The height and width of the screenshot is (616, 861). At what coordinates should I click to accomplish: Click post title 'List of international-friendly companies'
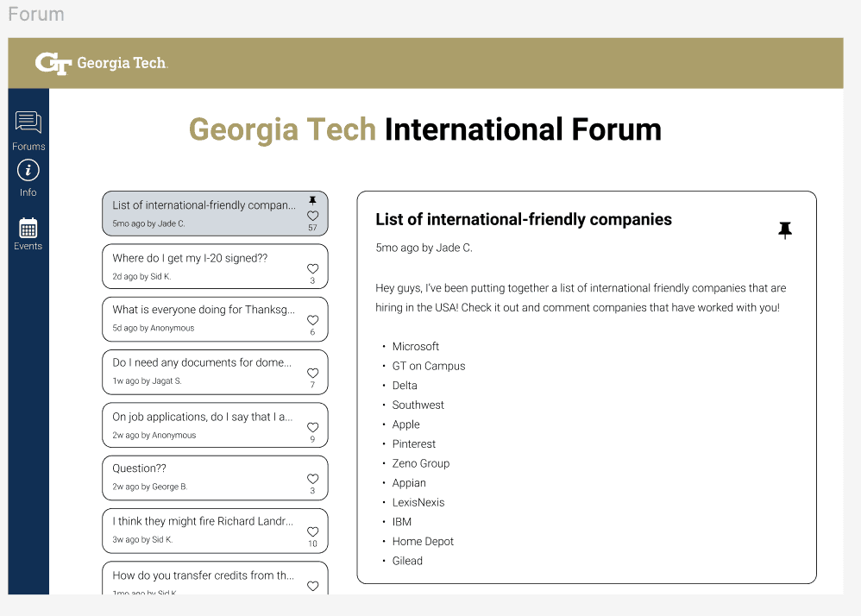(x=524, y=220)
